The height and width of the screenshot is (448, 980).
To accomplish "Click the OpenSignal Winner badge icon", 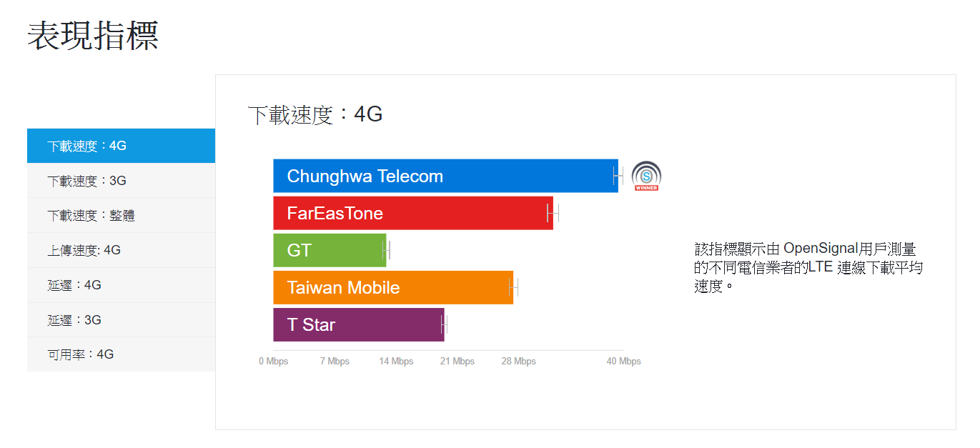I will pos(646,176).
